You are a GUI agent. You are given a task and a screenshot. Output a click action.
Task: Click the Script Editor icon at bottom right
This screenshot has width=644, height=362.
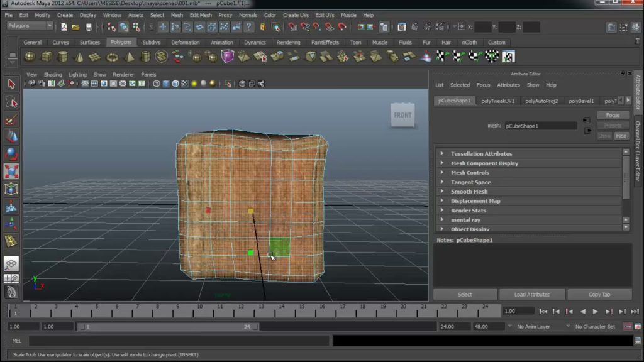pyautogui.click(x=638, y=340)
